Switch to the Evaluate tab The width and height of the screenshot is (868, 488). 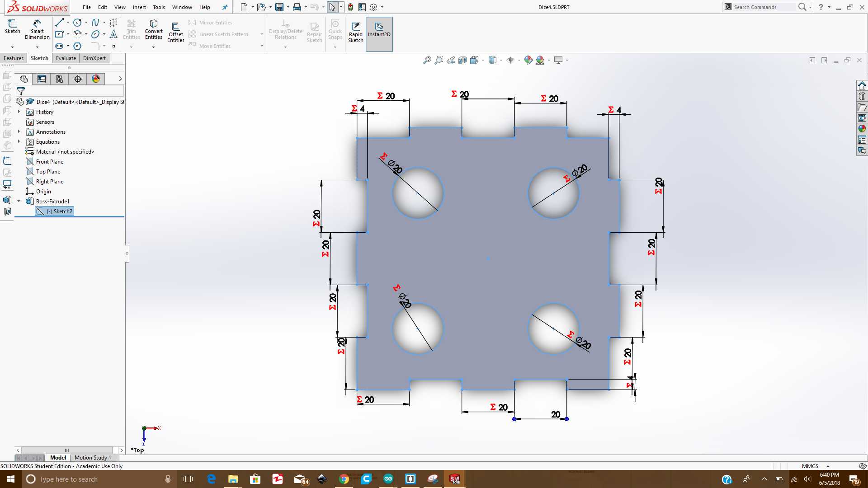(x=66, y=58)
